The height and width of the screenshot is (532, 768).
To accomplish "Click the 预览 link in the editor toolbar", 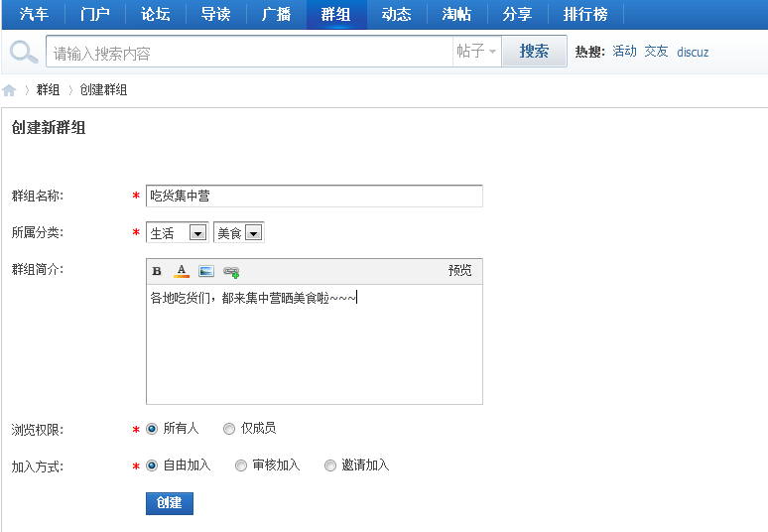I will click(459, 271).
